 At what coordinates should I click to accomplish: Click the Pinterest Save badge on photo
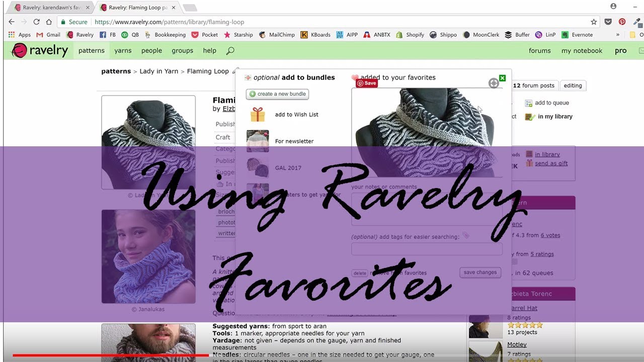pyautogui.click(x=367, y=83)
